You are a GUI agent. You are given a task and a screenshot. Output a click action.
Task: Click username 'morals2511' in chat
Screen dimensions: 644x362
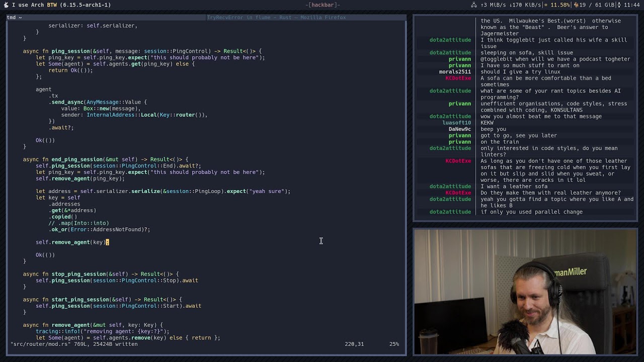pyautogui.click(x=455, y=72)
